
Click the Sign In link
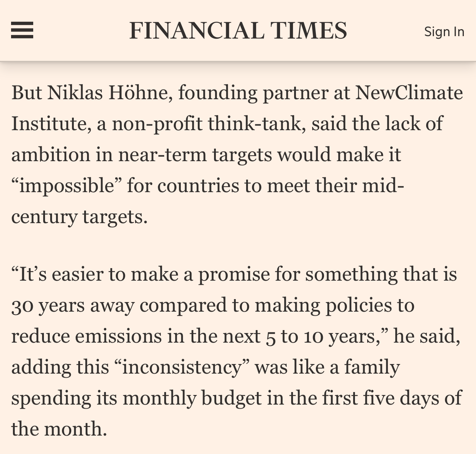pos(444,32)
